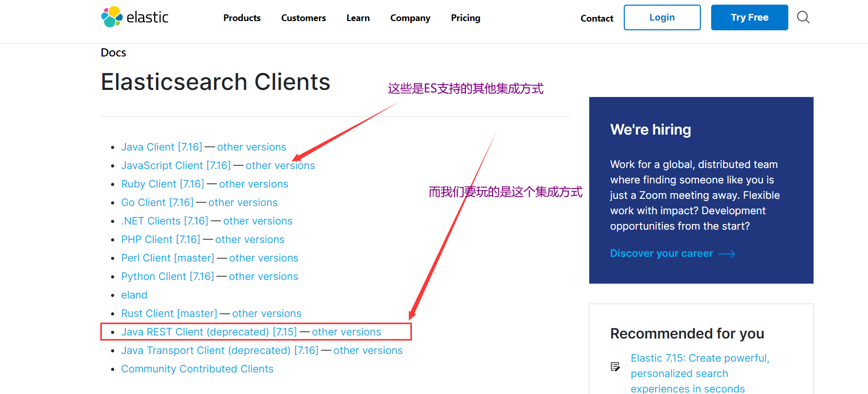
Task: Open Java Transport Client (deprecated) [7.16]
Action: point(220,350)
